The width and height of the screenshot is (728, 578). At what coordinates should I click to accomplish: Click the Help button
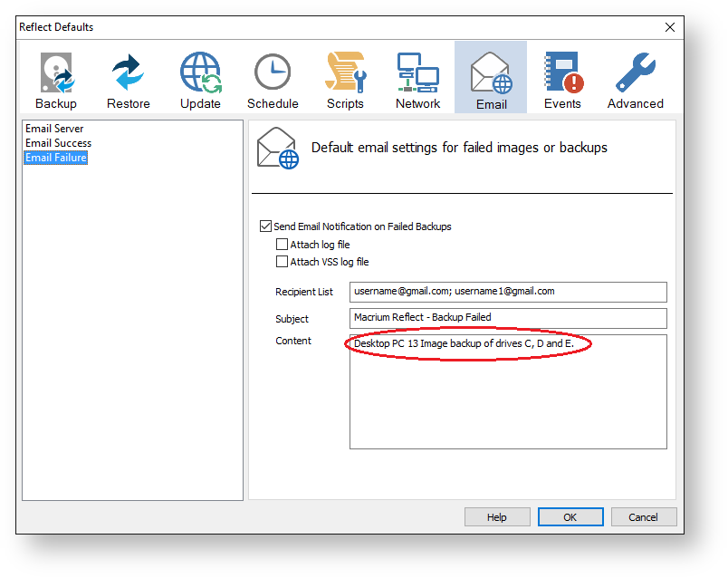497,517
